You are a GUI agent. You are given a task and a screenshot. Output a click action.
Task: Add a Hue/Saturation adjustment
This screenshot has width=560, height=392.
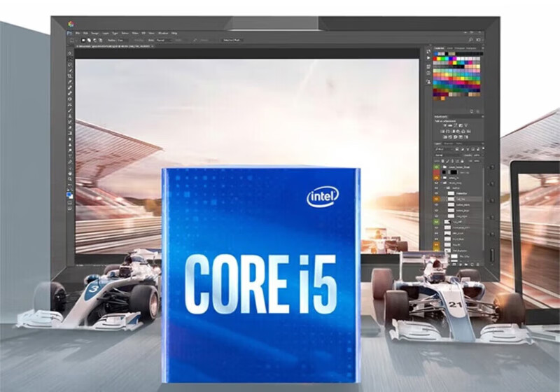pyautogui.click(x=442, y=132)
